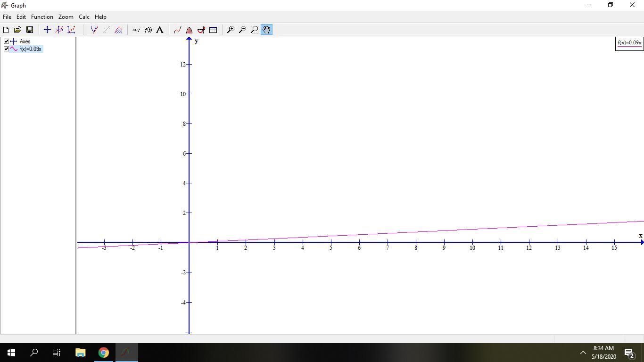The height and width of the screenshot is (362, 644).
Task: Calculate area under the curve
Action: [189, 30]
